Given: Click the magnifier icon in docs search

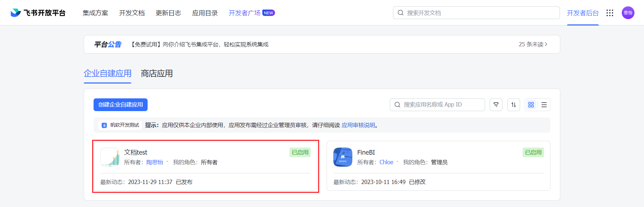Looking at the screenshot, I should 400,13.
